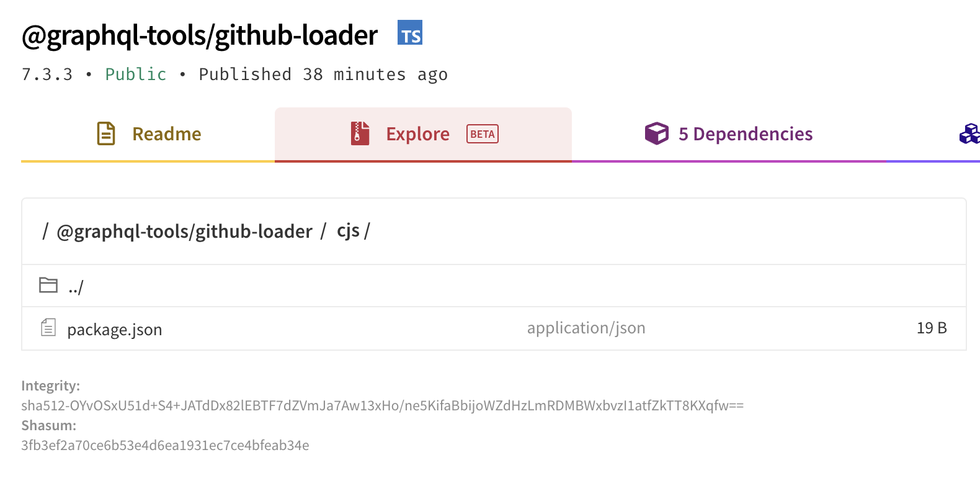Select the Explore tab
The image size is (980, 478).
click(418, 133)
